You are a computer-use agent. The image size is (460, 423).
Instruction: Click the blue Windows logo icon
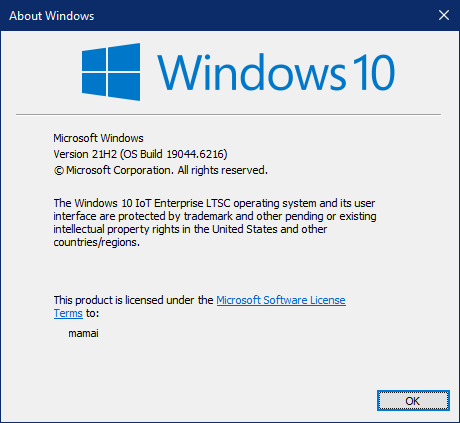point(111,72)
